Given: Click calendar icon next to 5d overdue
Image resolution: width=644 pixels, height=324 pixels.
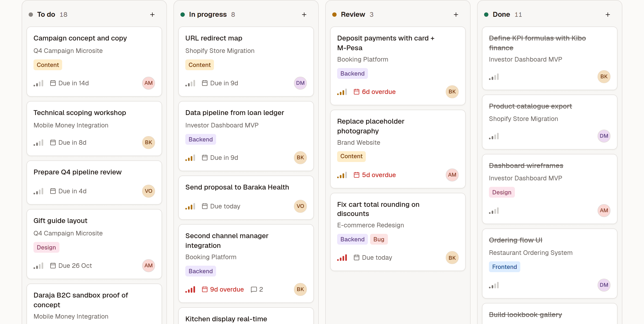Looking at the screenshot, I should [x=357, y=175].
